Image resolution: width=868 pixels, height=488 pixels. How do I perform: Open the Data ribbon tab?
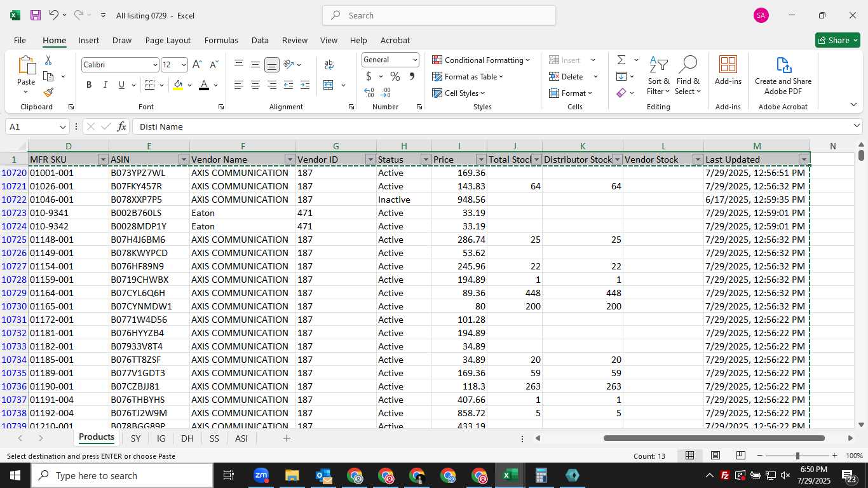(x=260, y=40)
